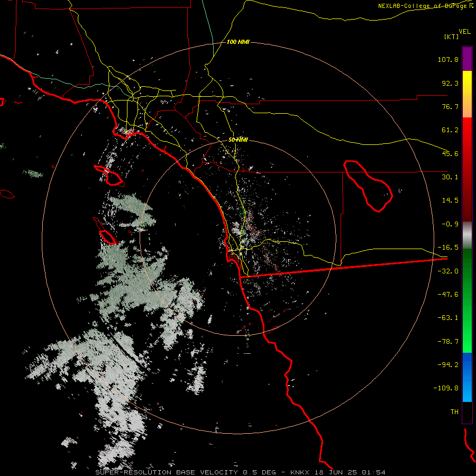Click the 45.6 value on velocity scale
Viewport: 476px width, 476px height.
click(450, 153)
